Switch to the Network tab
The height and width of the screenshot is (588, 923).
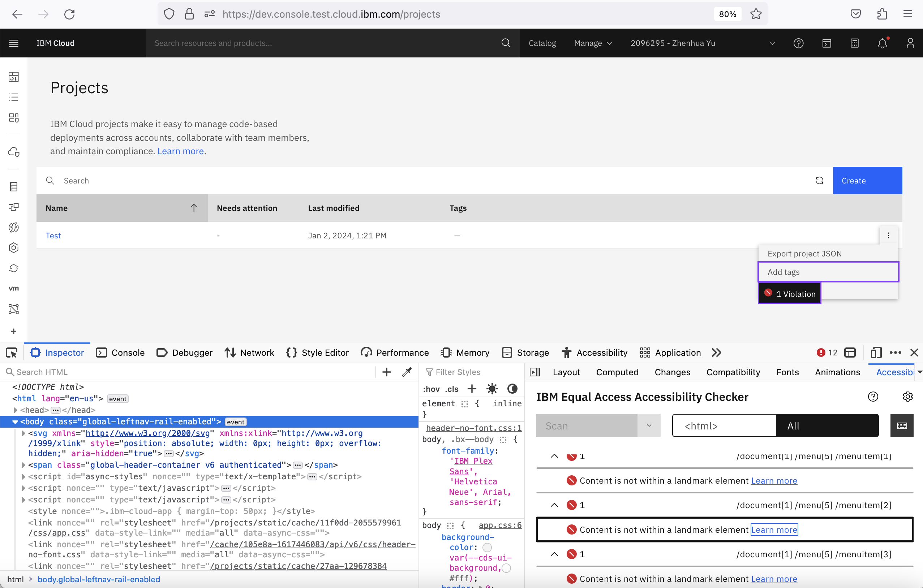pyautogui.click(x=249, y=353)
